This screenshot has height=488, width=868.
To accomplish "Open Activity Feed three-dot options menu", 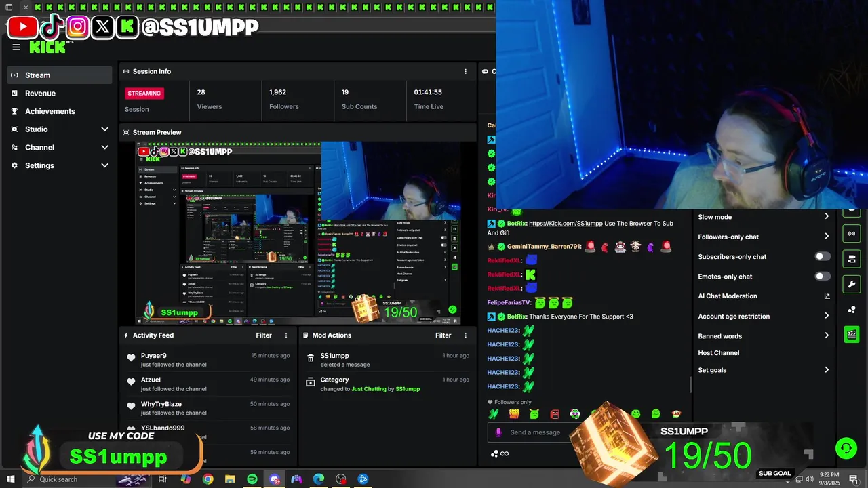I will [x=286, y=335].
